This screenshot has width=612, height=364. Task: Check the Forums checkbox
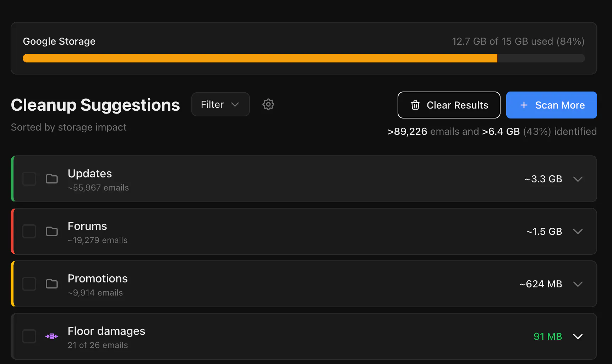(x=29, y=231)
